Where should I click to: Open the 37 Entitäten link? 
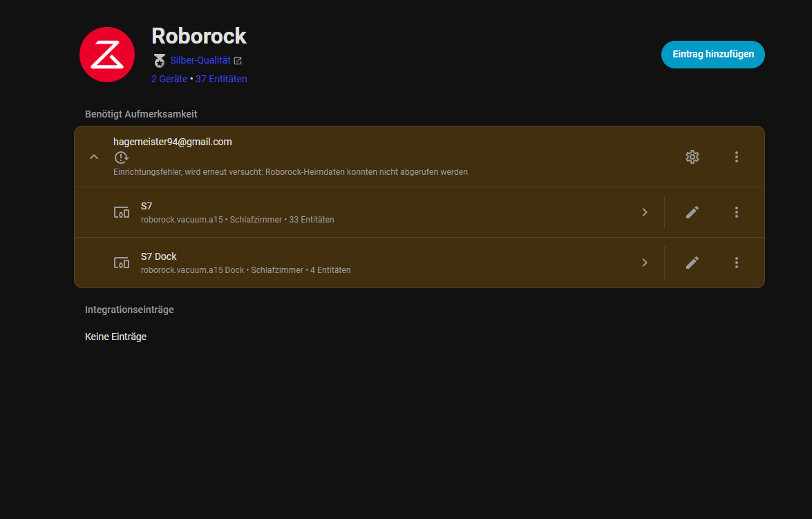tap(221, 79)
